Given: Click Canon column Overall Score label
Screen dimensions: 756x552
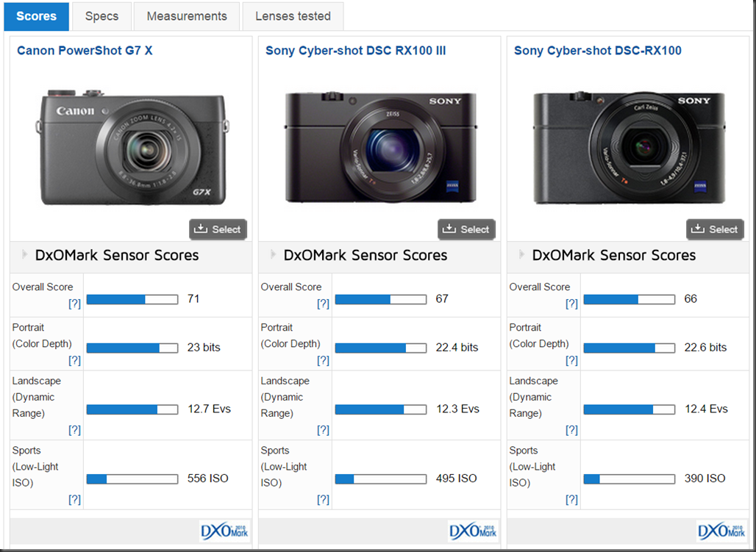Looking at the screenshot, I should pos(43,287).
